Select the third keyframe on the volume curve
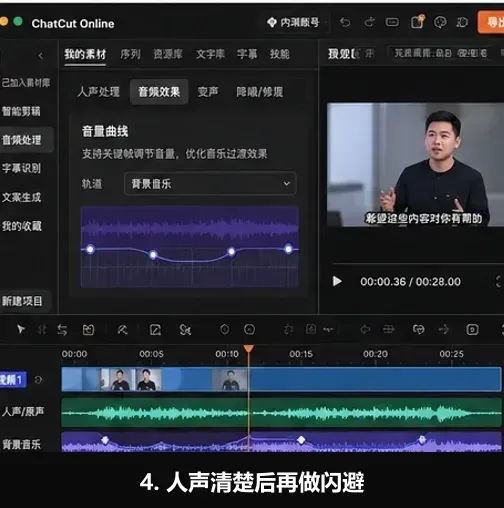504x508 pixels. click(x=231, y=251)
